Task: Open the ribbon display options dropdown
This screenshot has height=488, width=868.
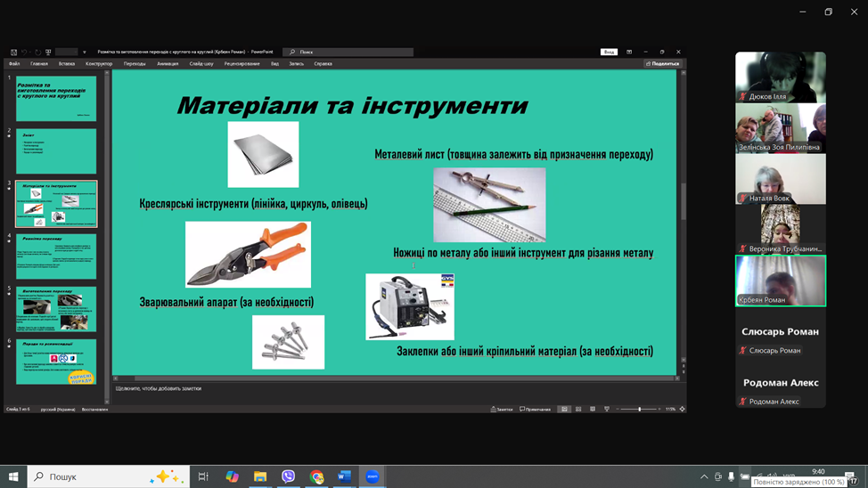Action: pyautogui.click(x=629, y=52)
